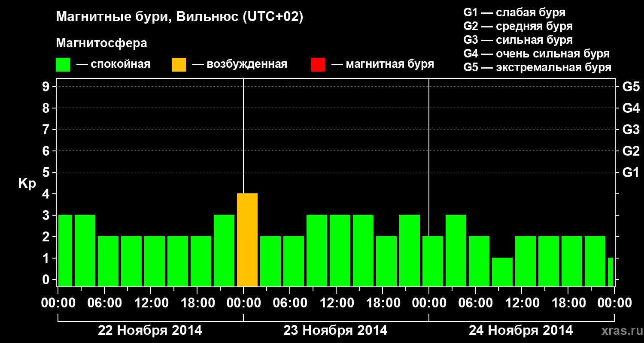Click "G1 — слабая буря" legend line

pos(514,12)
